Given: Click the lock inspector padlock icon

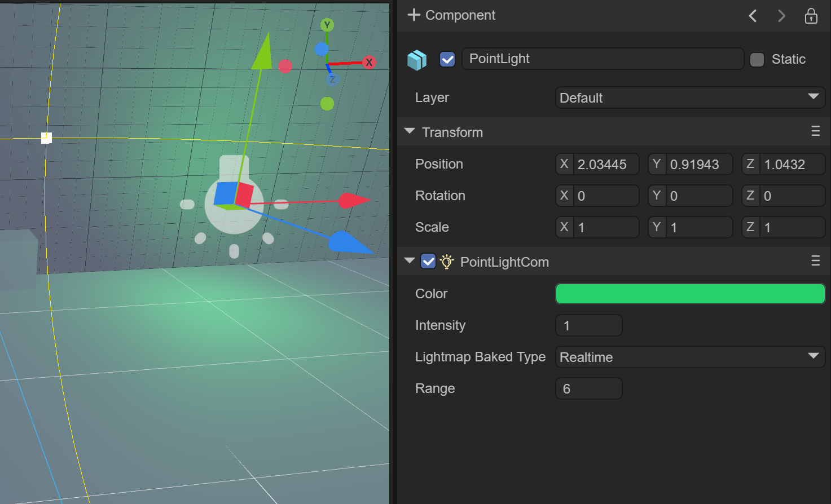Looking at the screenshot, I should 811,16.
